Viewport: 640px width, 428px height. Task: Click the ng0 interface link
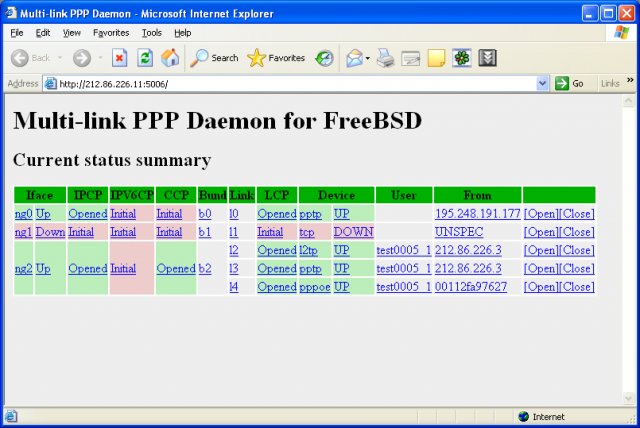click(23, 214)
